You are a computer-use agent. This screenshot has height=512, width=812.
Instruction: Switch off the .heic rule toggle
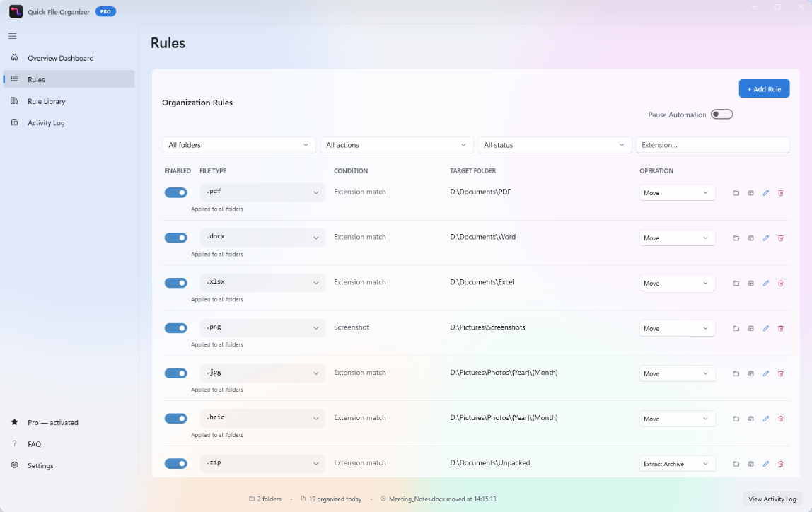(x=175, y=418)
